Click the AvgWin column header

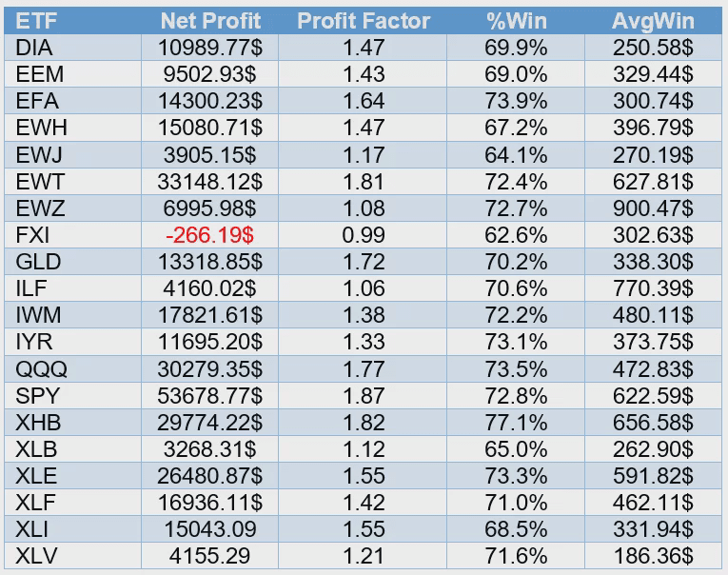tap(653, 21)
